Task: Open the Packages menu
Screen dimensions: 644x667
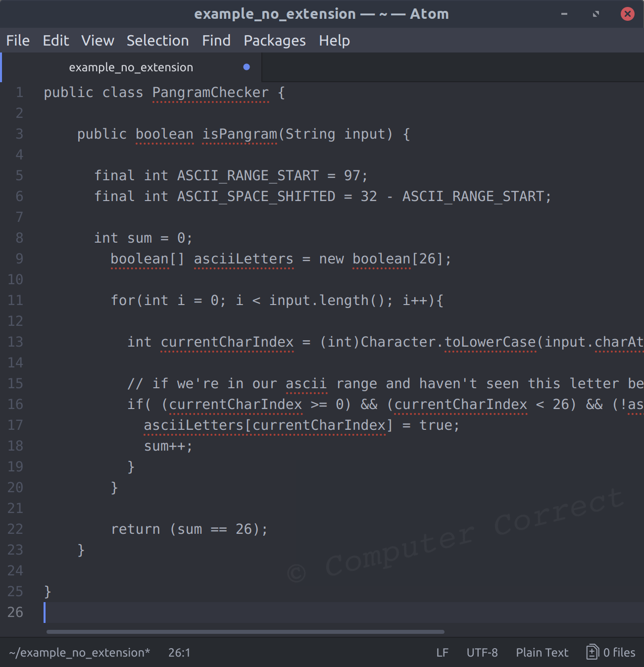Action: (x=275, y=41)
